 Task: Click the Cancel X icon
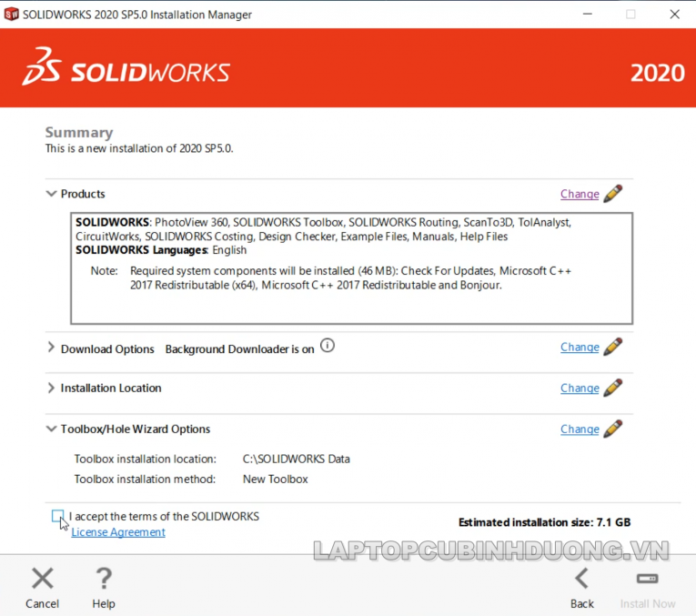[43, 579]
